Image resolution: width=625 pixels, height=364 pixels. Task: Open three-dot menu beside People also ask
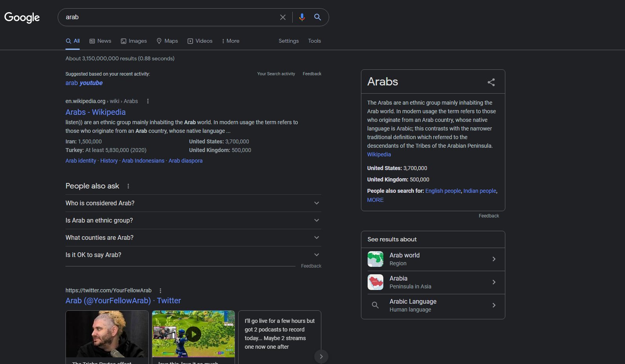tap(128, 186)
